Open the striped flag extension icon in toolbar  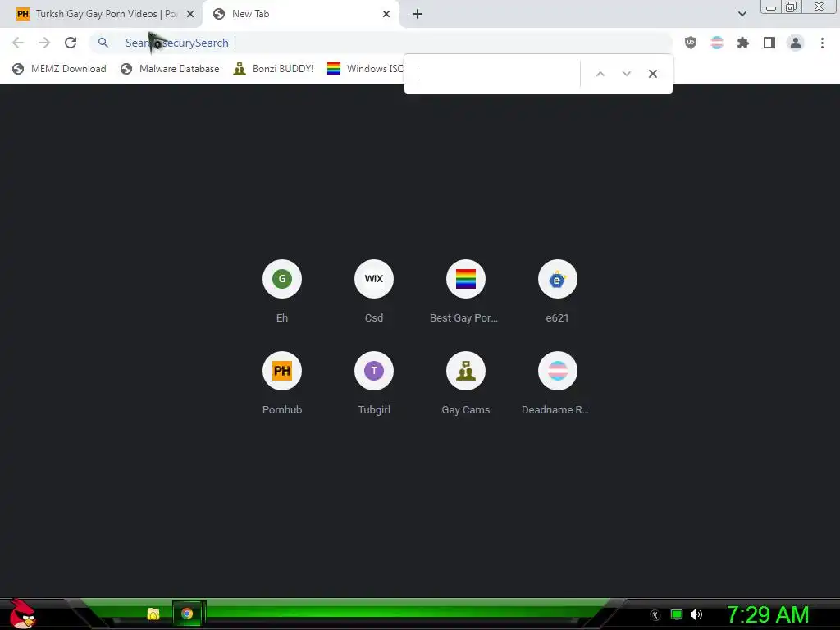coord(717,43)
